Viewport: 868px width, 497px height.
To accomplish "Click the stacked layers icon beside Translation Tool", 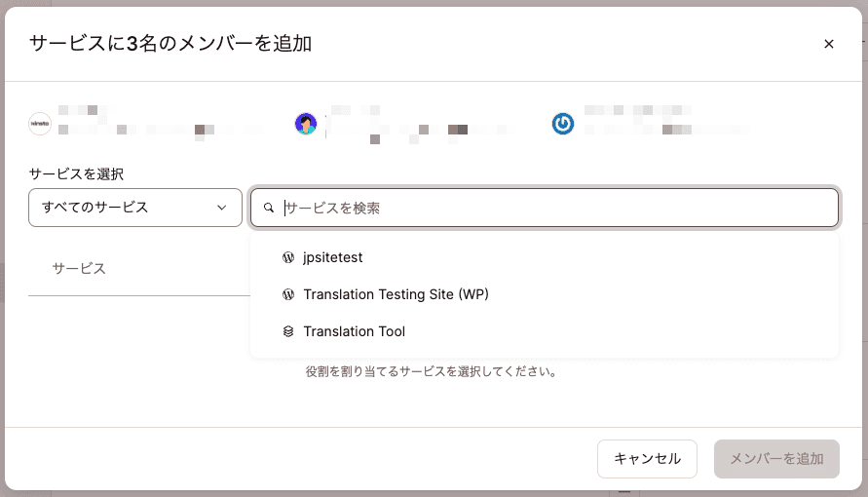I will point(288,331).
